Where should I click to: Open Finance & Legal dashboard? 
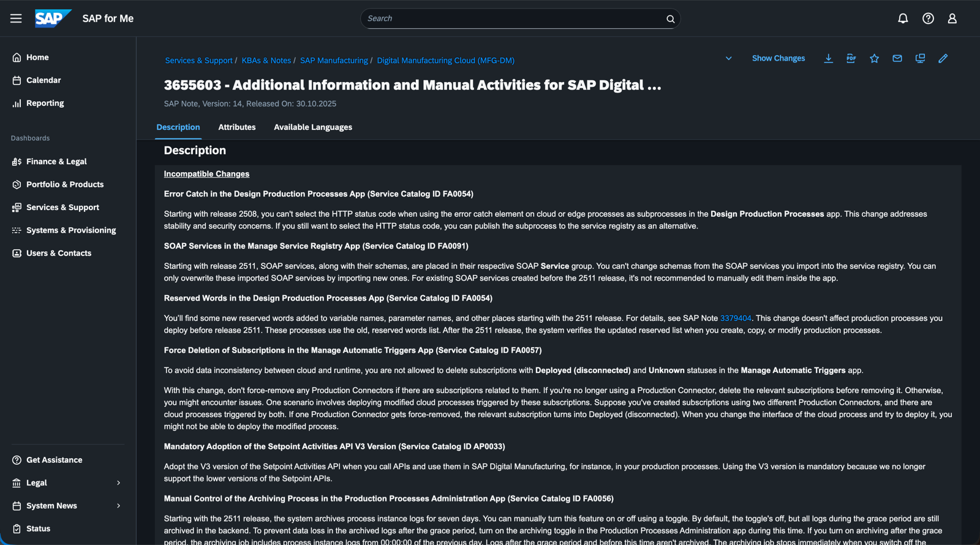click(56, 162)
